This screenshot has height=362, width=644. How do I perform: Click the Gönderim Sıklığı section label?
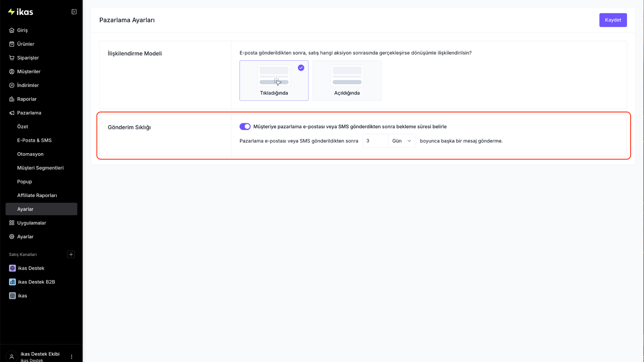coord(129,127)
